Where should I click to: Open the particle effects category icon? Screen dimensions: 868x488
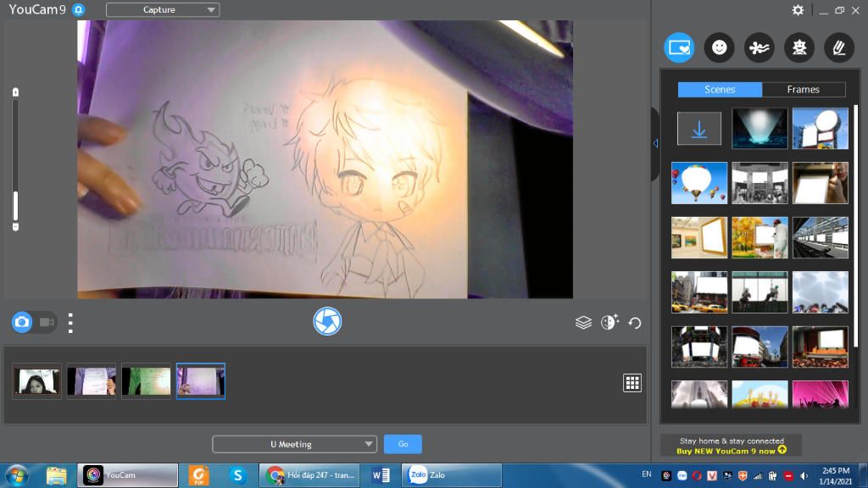click(759, 47)
